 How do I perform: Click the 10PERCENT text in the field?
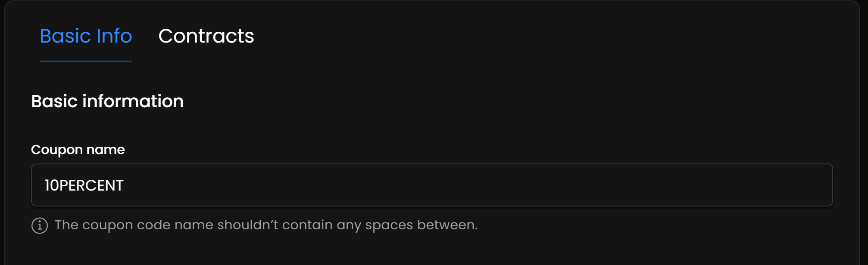click(x=84, y=185)
